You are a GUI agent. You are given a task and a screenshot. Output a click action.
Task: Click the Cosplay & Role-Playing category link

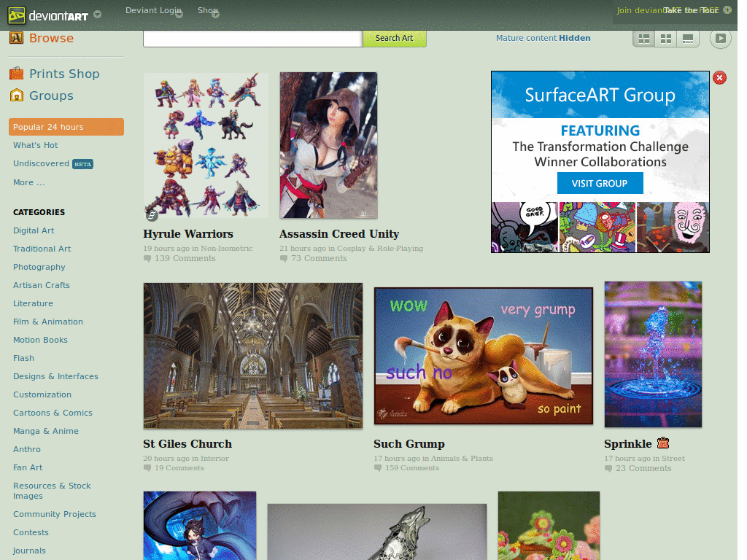click(380, 248)
